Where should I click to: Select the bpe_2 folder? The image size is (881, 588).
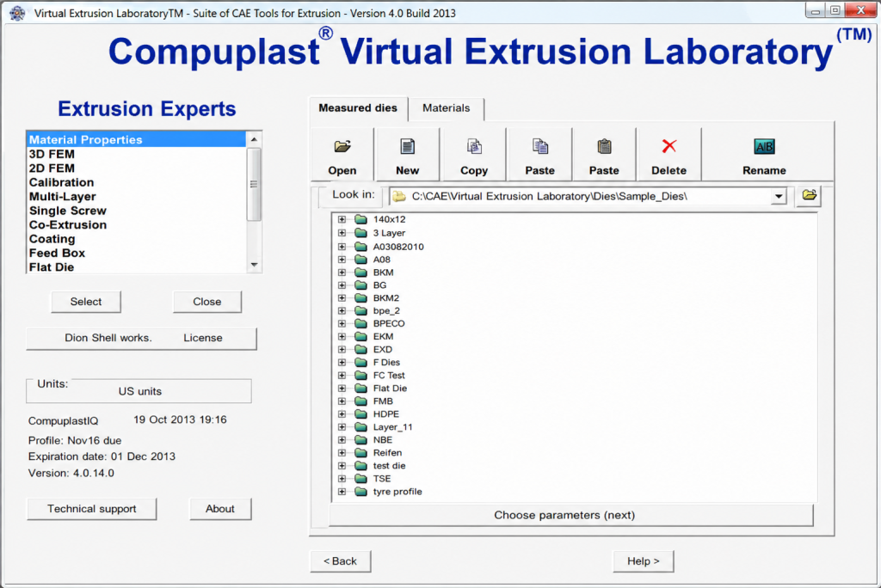click(386, 311)
